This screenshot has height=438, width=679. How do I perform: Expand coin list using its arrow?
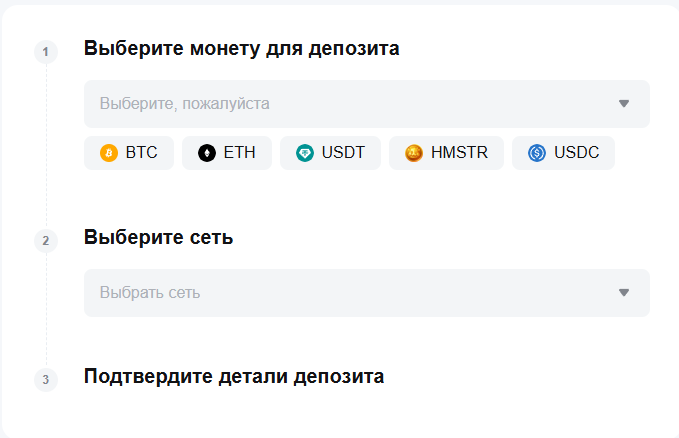[624, 104]
